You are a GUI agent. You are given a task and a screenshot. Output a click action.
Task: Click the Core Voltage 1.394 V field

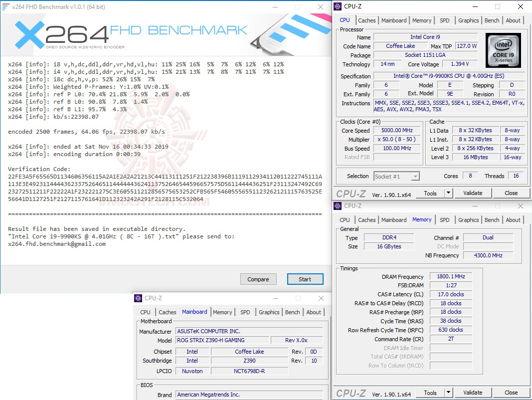[460, 64]
